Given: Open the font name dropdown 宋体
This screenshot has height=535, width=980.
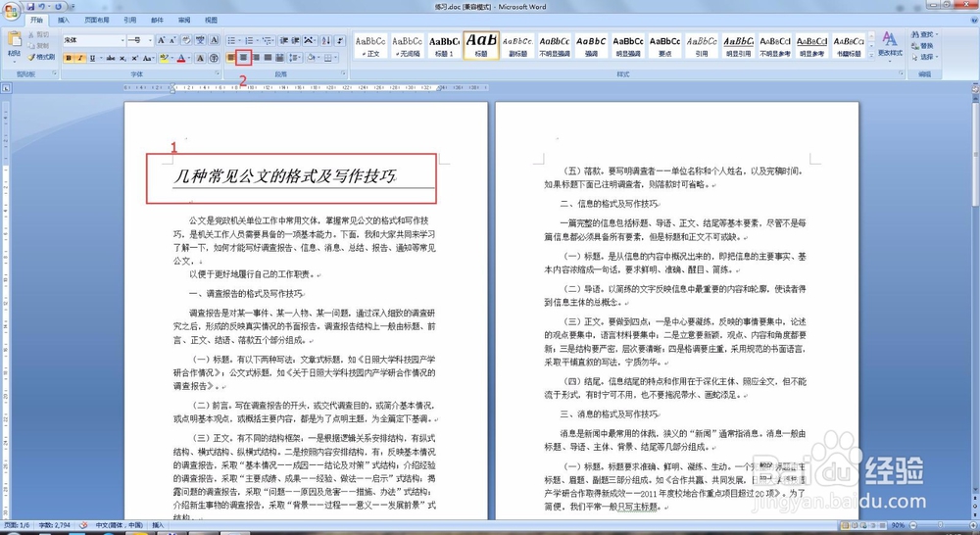Looking at the screenshot, I should click(x=122, y=40).
